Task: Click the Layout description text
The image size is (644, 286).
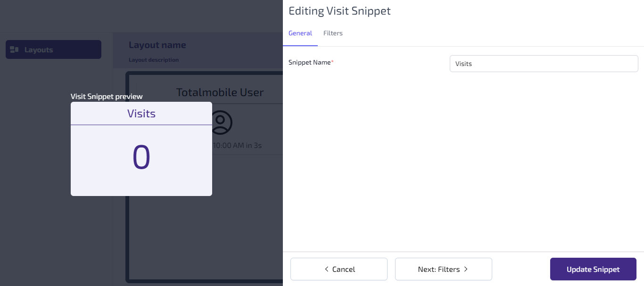Action: pyautogui.click(x=154, y=60)
